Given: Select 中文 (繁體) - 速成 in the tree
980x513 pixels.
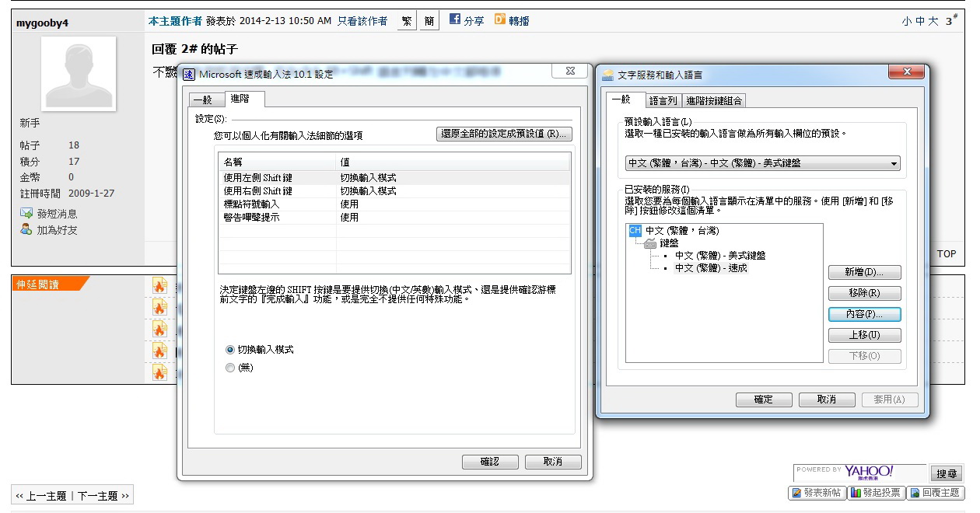Looking at the screenshot, I should coord(711,267).
